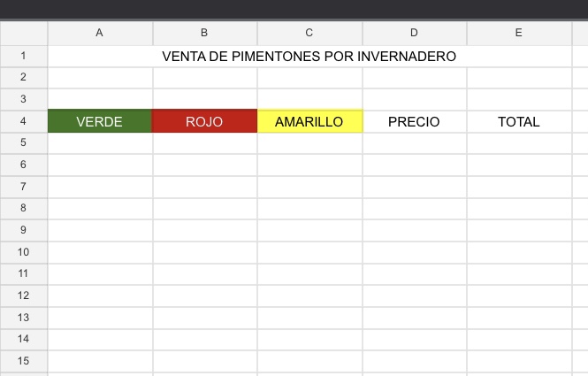Click the select-all corner box
The height and width of the screenshot is (376, 588).
pyautogui.click(x=24, y=33)
